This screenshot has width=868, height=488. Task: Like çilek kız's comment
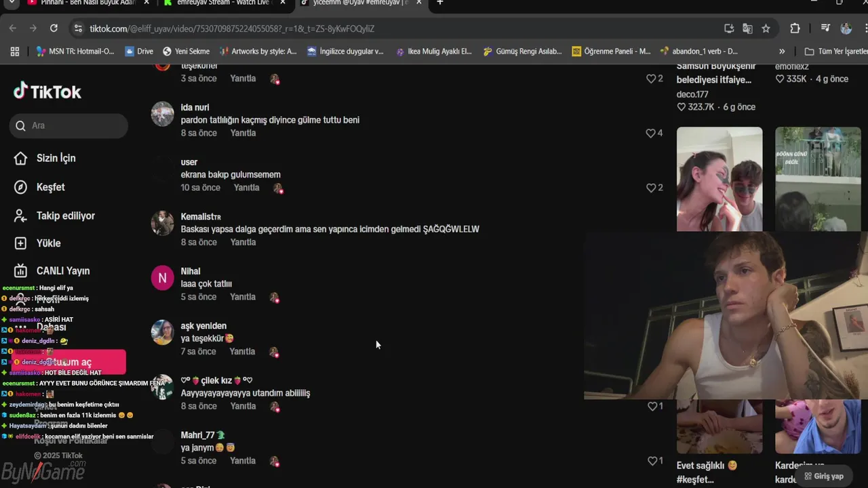(652, 407)
